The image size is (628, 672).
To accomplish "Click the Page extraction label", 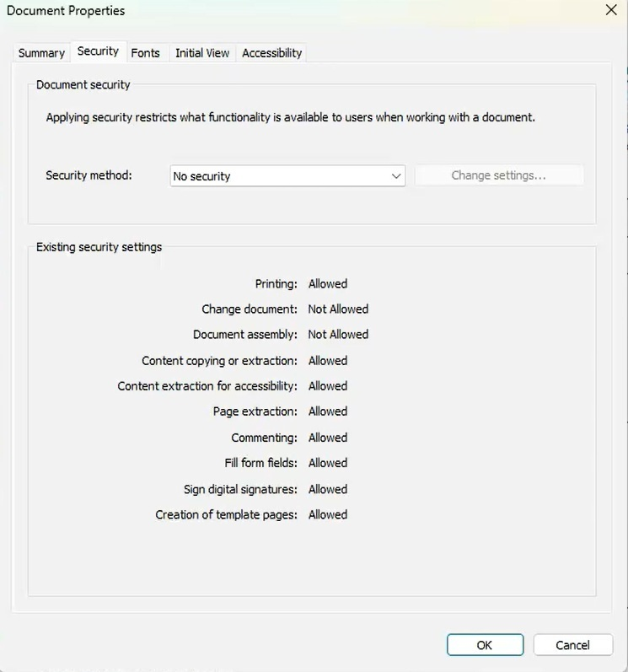I will click(255, 411).
